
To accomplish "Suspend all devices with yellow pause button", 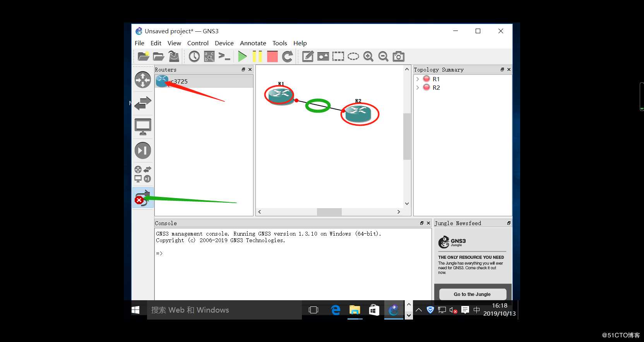I will point(257,56).
